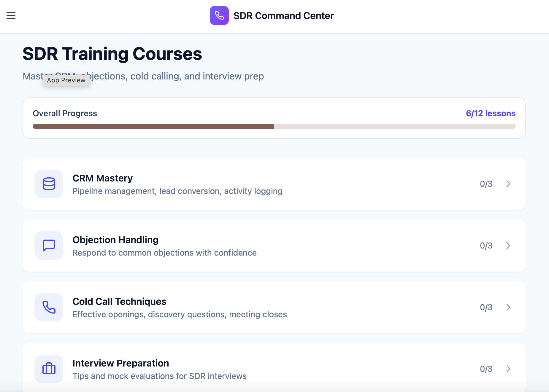549x392 pixels.
Task: Select the SDR Training Courses heading
Action: pyautogui.click(x=112, y=54)
